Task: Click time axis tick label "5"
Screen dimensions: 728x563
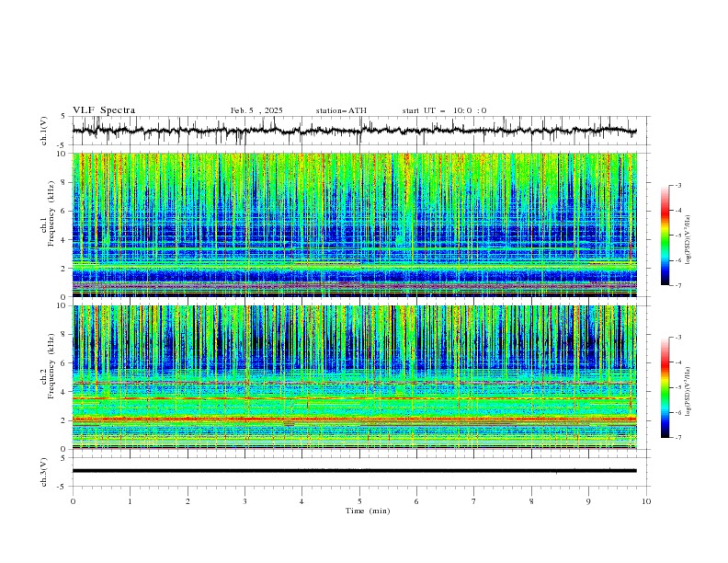Action: click(359, 501)
